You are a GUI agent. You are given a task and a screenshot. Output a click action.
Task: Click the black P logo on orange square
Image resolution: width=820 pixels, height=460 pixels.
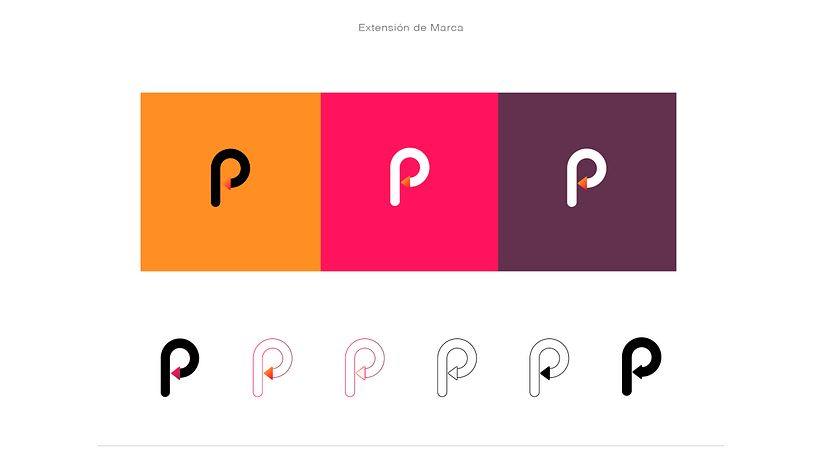coord(230,177)
